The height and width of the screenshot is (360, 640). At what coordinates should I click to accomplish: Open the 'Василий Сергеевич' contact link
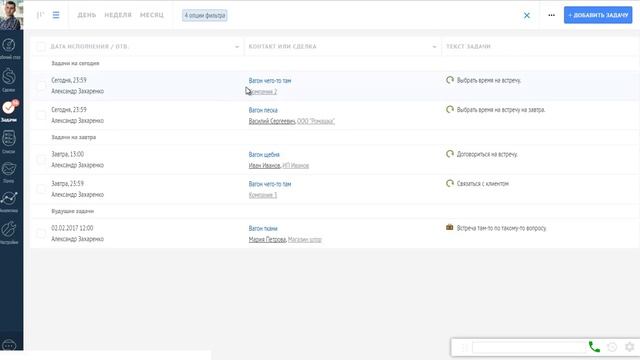click(x=272, y=121)
